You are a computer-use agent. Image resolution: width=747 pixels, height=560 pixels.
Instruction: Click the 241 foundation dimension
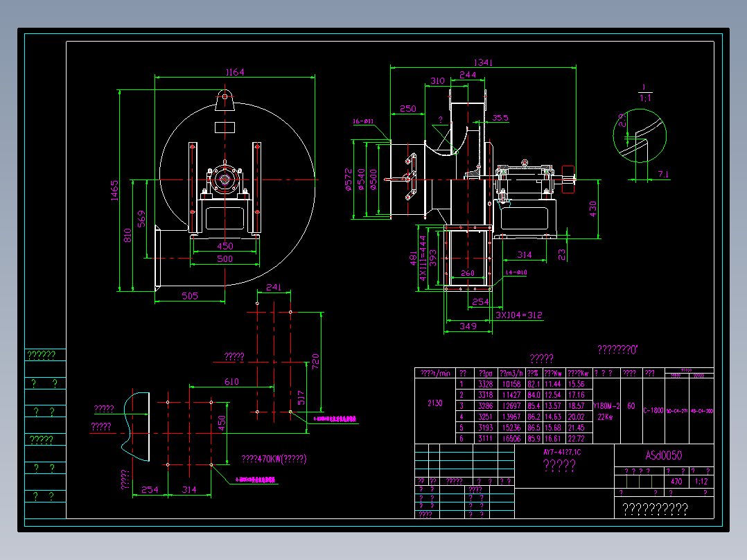[x=274, y=288]
